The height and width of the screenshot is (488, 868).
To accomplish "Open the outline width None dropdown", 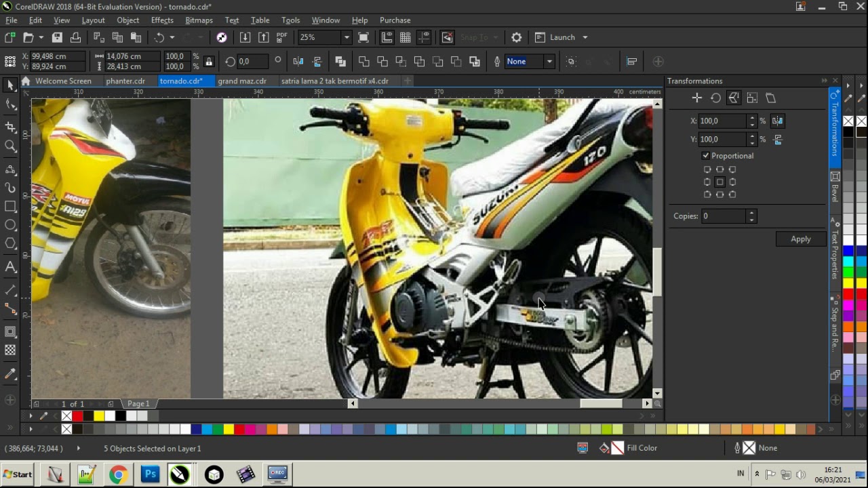I will pyautogui.click(x=549, y=61).
